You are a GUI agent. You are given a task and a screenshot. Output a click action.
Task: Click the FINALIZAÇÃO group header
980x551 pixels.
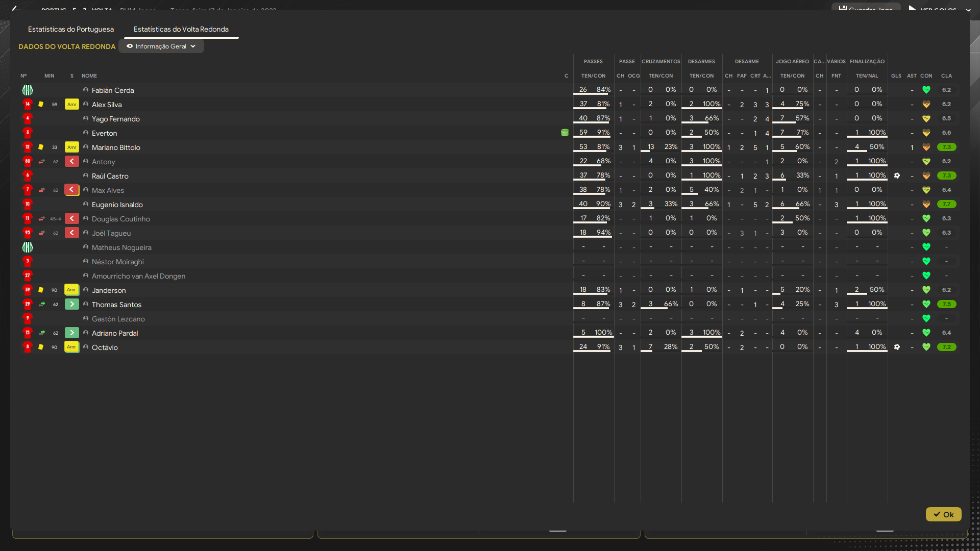tap(867, 61)
